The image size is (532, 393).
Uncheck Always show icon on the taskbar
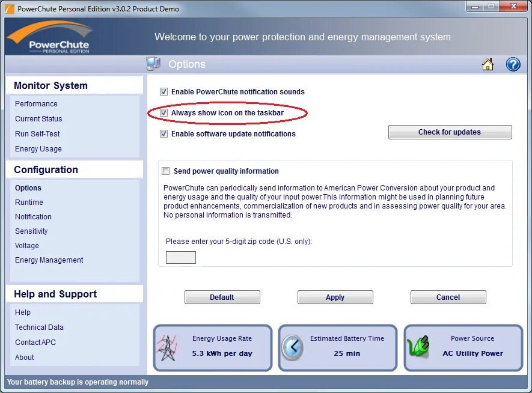[164, 112]
